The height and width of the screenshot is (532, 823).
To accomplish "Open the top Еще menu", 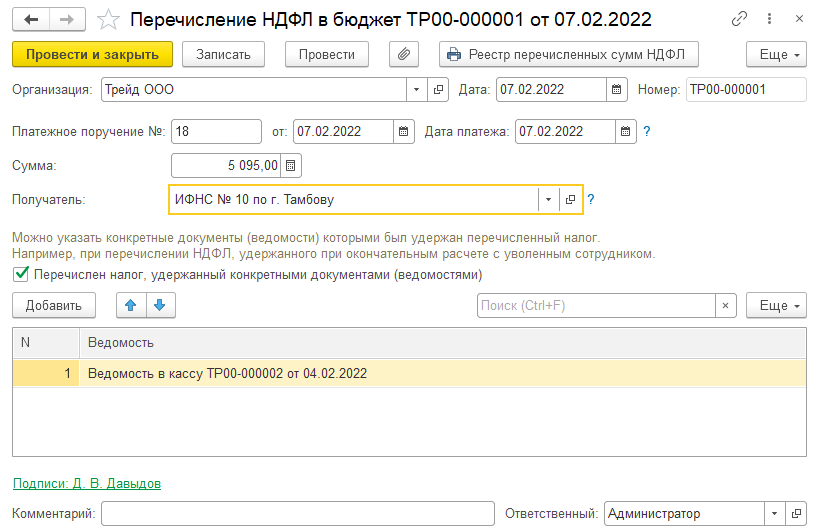I will point(776,55).
